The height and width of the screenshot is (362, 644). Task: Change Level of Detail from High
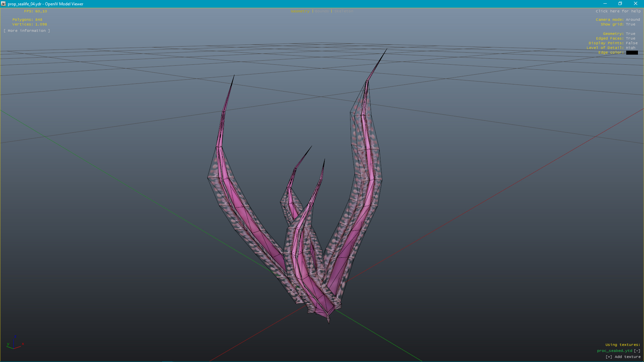coord(630,48)
